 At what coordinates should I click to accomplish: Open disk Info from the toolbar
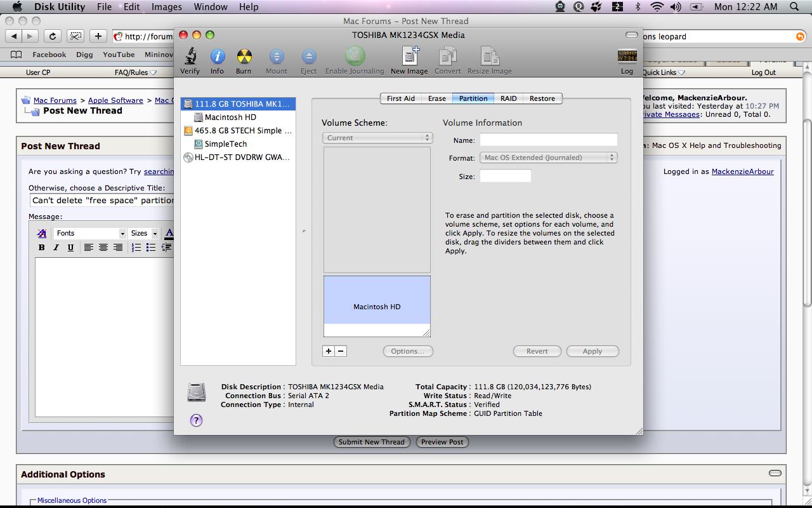pyautogui.click(x=217, y=57)
